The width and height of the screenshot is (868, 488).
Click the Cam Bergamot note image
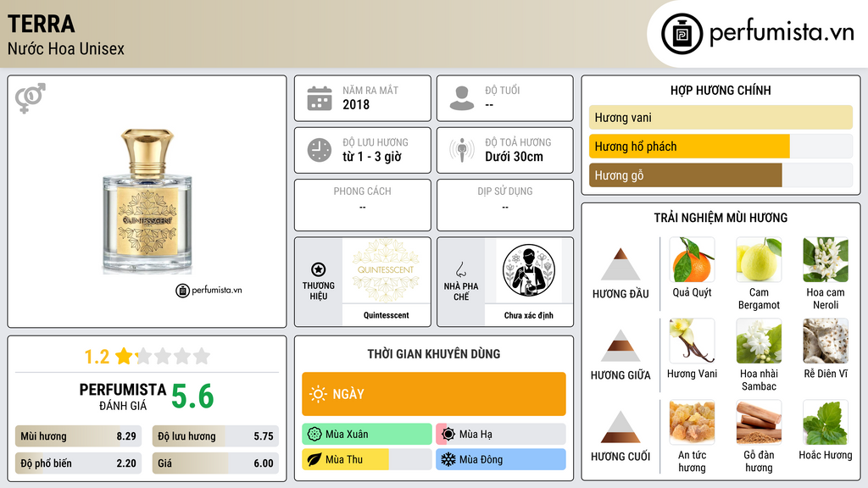(x=759, y=260)
